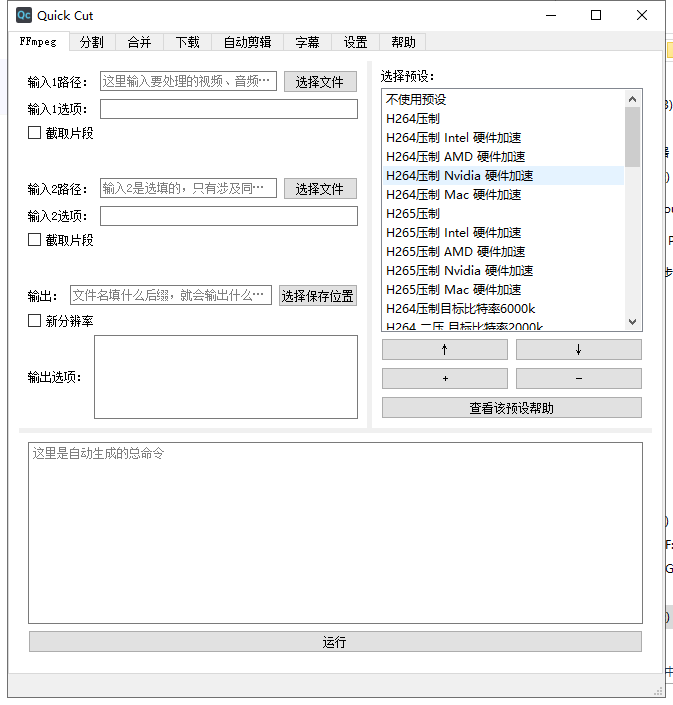Viewport: 673px width, 705px height.
Task: Click preset list scroll up arrow
Action: point(633,99)
